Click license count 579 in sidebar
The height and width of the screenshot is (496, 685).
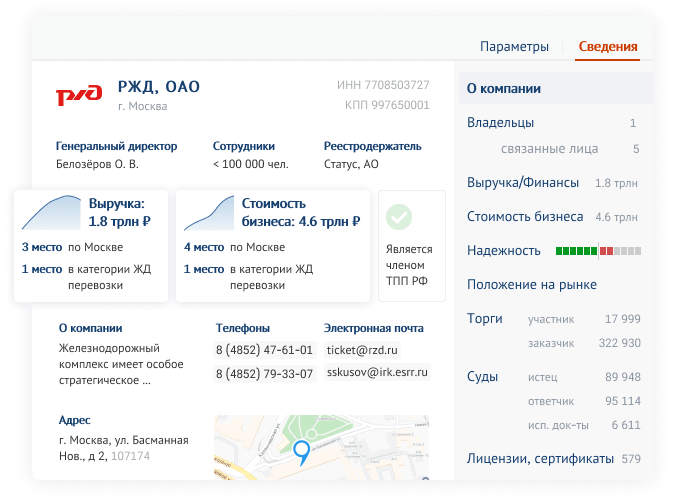(x=631, y=459)
